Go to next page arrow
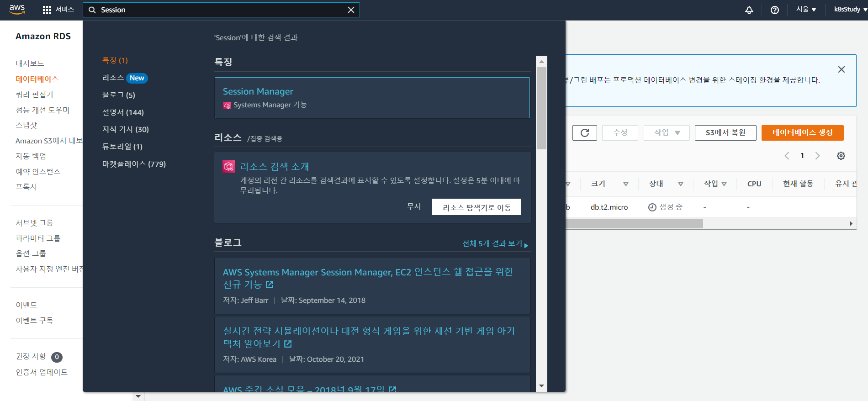The width and height of the screenshot is (868, 401). [818, 156]
